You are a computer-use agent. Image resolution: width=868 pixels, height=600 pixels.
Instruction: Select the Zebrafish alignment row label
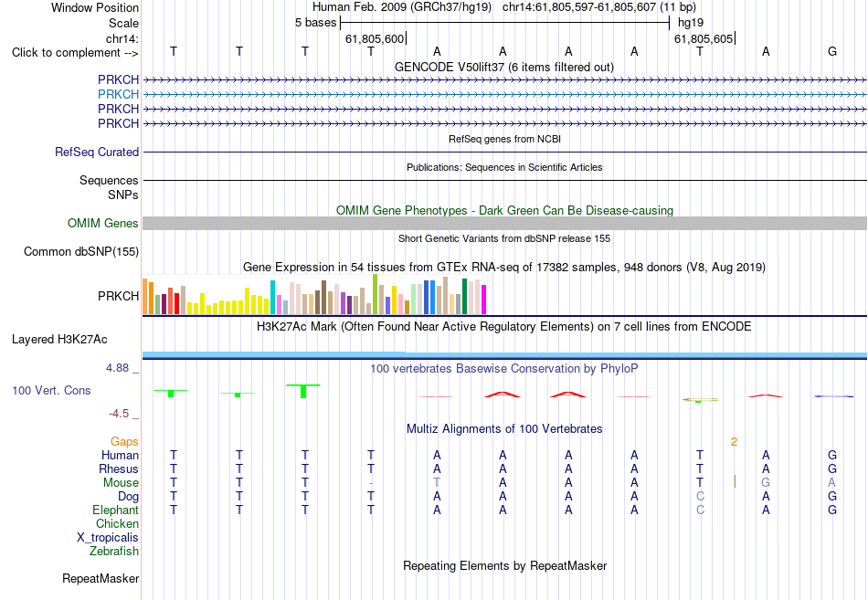[114, 551]
